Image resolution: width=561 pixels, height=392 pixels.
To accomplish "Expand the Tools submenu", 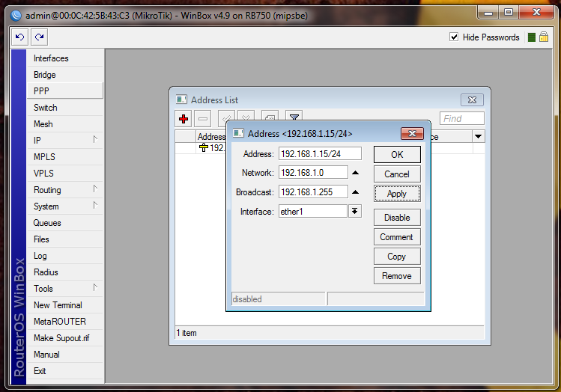I will (x=64, y=288).
